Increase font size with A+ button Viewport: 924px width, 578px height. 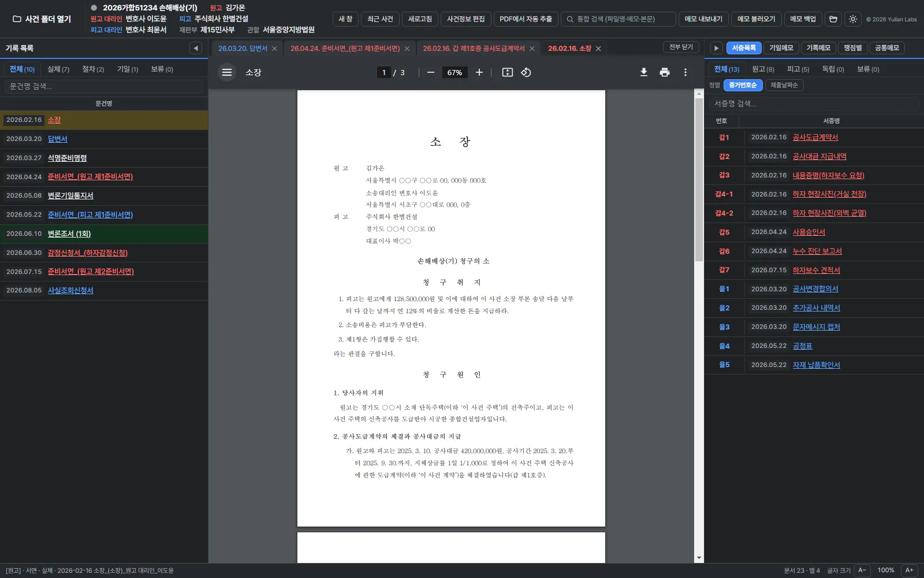point(909,570)
